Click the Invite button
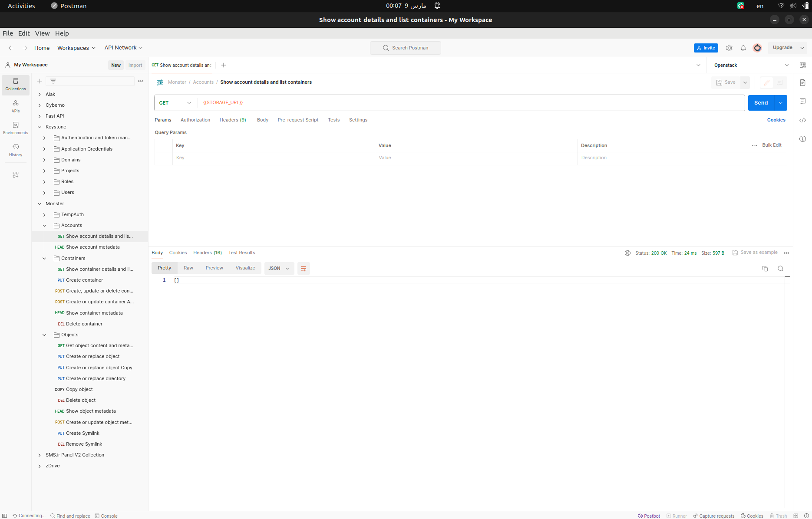Screen dimensions: 812x519 (706, 48)
